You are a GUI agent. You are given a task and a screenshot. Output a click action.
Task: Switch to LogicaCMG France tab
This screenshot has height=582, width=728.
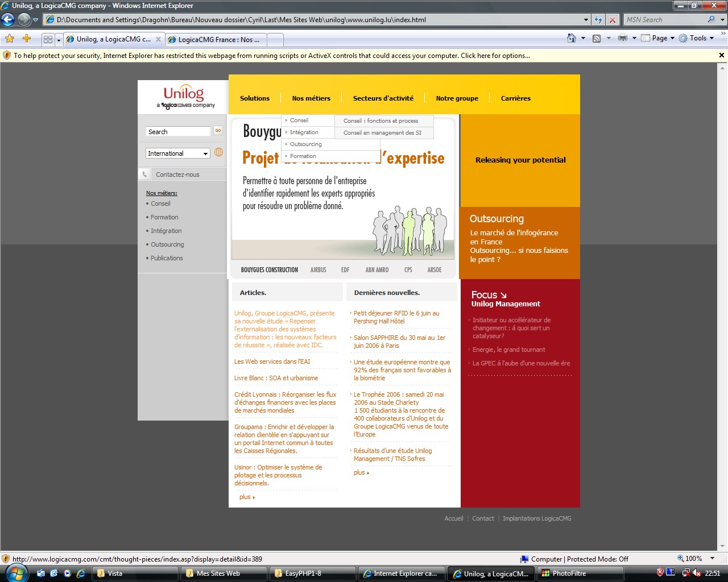pyautogui.click(x=216, y=40)
